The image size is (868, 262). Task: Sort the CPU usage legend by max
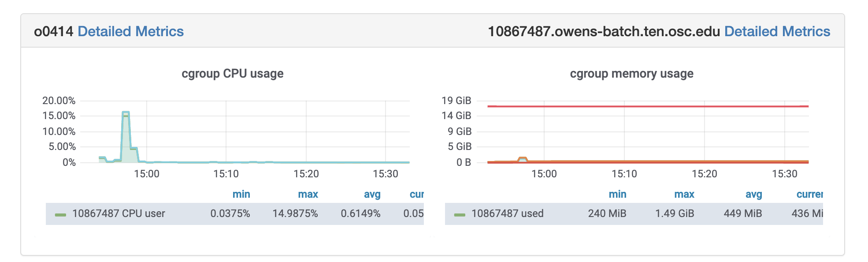point(308,194)
